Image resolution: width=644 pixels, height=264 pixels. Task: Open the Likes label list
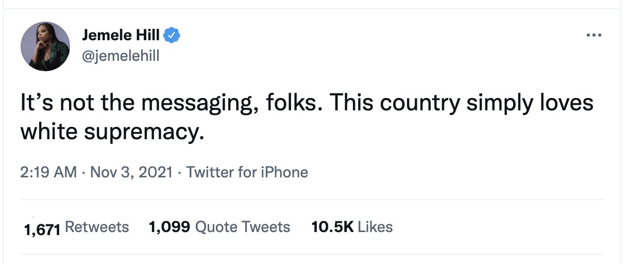click(x=375, y=227)
